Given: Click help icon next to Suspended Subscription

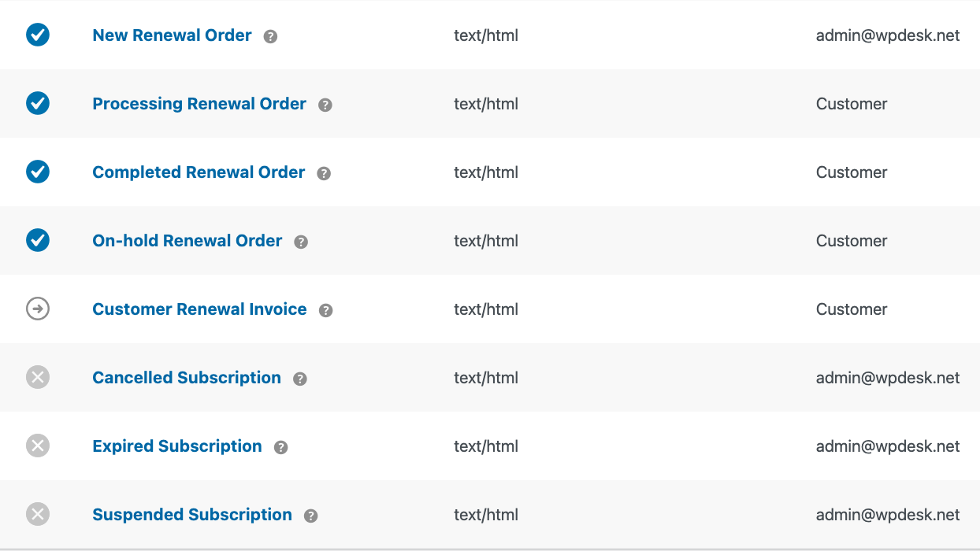Looking at the screenshot, I should click(x=311, y=516).
